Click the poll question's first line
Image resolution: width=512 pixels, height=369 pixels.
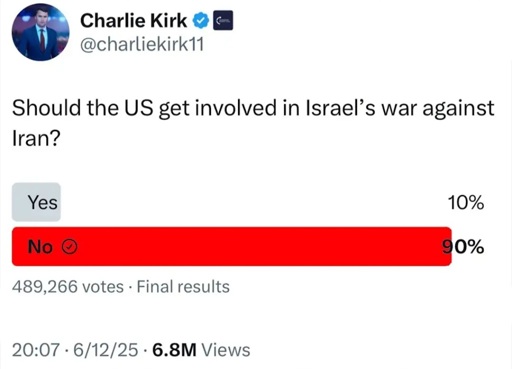253,109
